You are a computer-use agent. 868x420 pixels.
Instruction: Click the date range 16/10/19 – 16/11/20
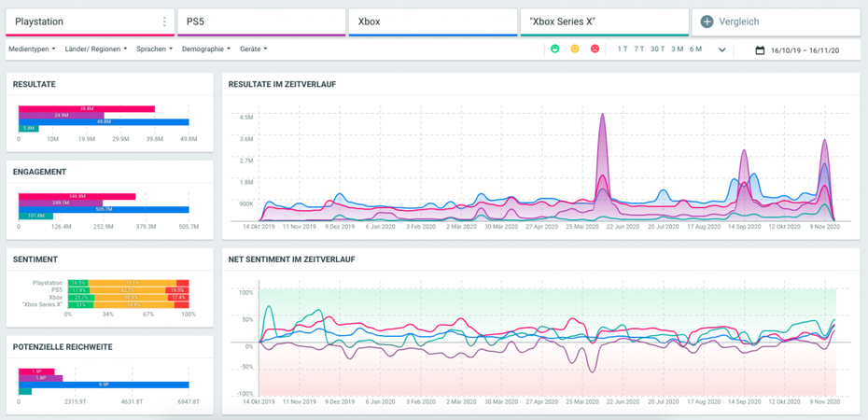(805, 50)
